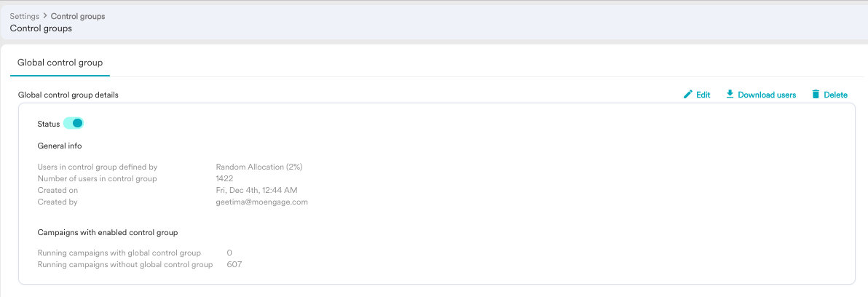Click Campaigns with enabled control group heading
The height and width of the screenshot is (297, 868).
tap(107, 232)
